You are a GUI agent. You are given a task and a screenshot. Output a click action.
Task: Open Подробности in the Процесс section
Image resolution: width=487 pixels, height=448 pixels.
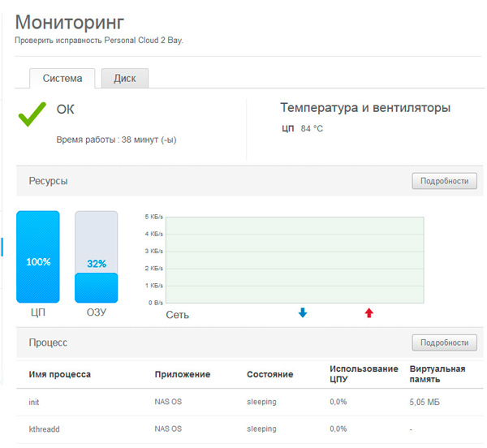click(444, 342)
